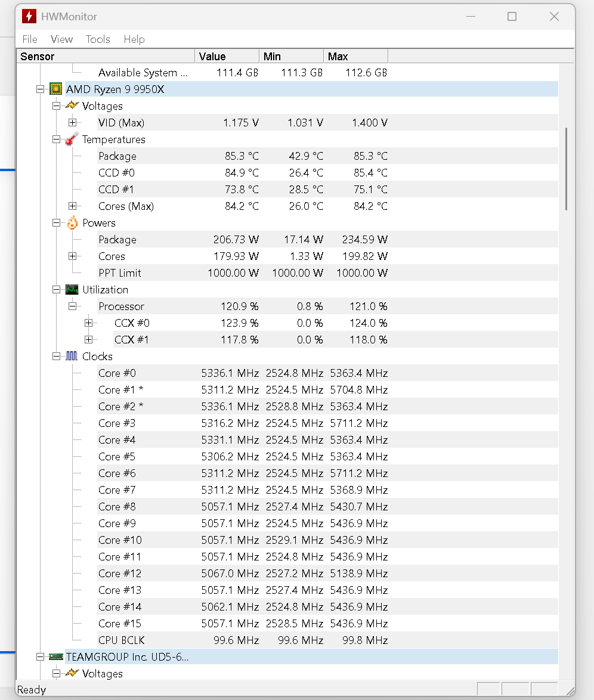Click the Max column header
Viewport: 594px width, 700px height.
356,56
